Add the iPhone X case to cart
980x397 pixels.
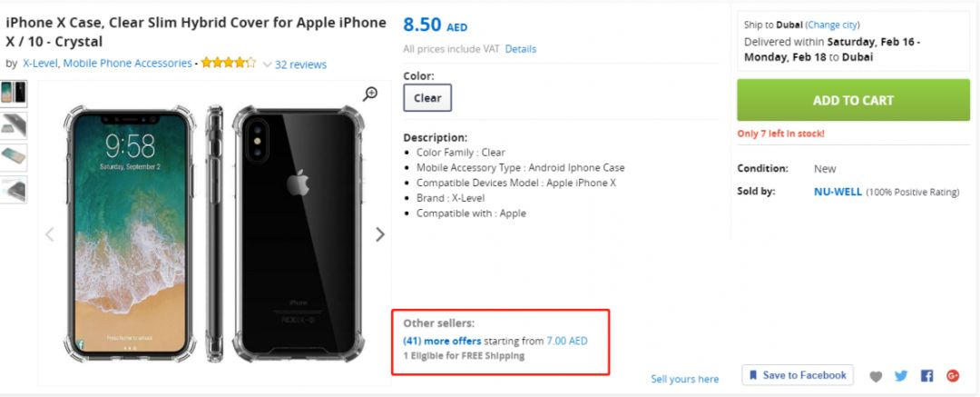point(853,100)
